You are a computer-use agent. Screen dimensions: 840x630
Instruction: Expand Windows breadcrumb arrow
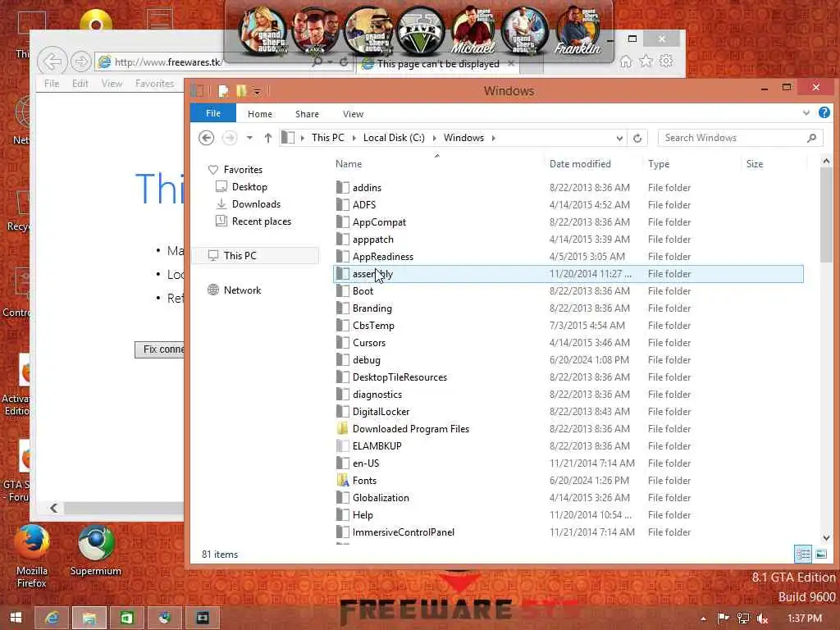pos(493,138)
